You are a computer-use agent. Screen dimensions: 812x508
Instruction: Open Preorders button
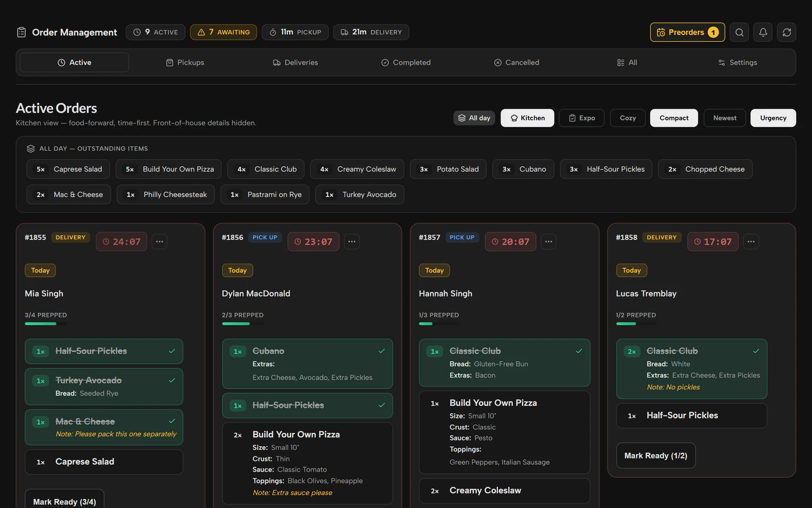tap(687, 33)
